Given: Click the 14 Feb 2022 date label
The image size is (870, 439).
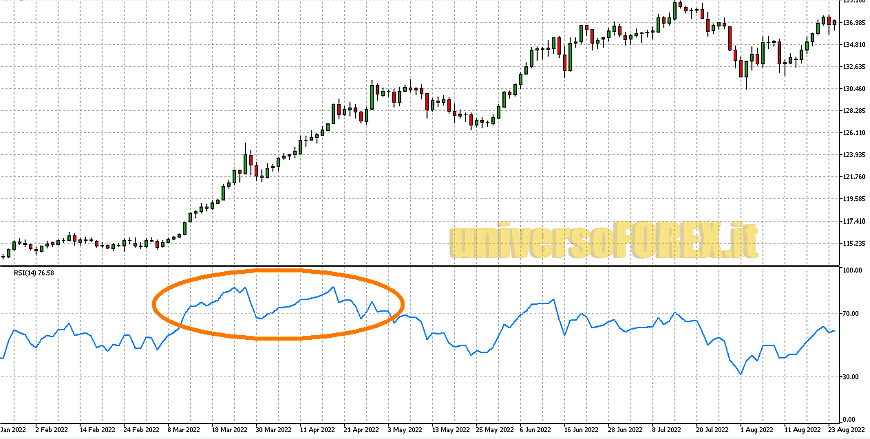Looking at the screenshot, I should click(x=98, y=429).
